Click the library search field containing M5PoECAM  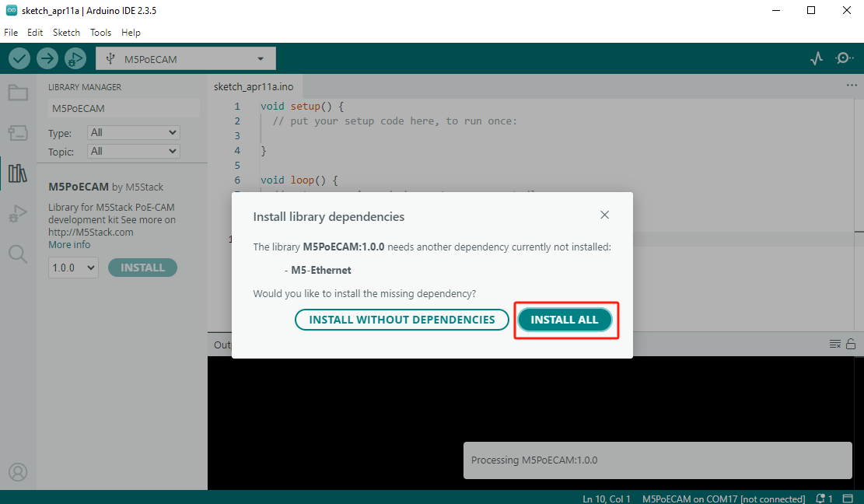(124, 109)
